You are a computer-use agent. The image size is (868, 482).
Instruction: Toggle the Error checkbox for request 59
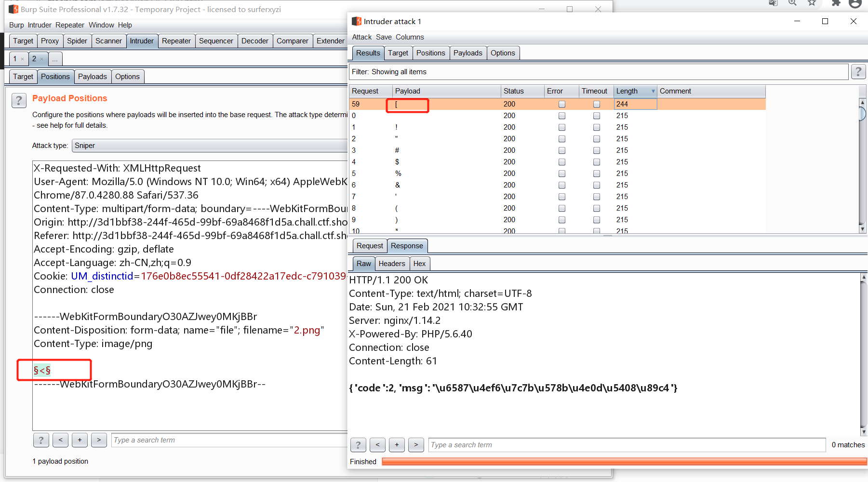(x=562, y=104)
